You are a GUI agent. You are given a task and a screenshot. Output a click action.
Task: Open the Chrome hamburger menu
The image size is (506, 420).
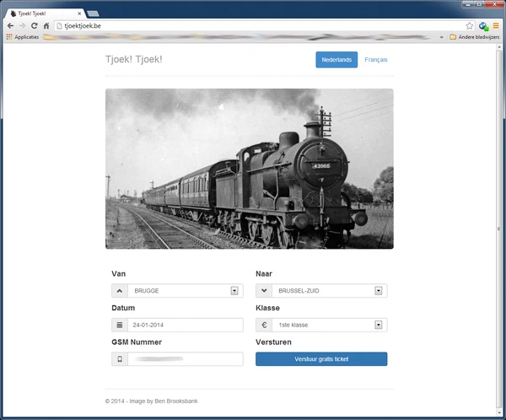click(x=496, y=26)
